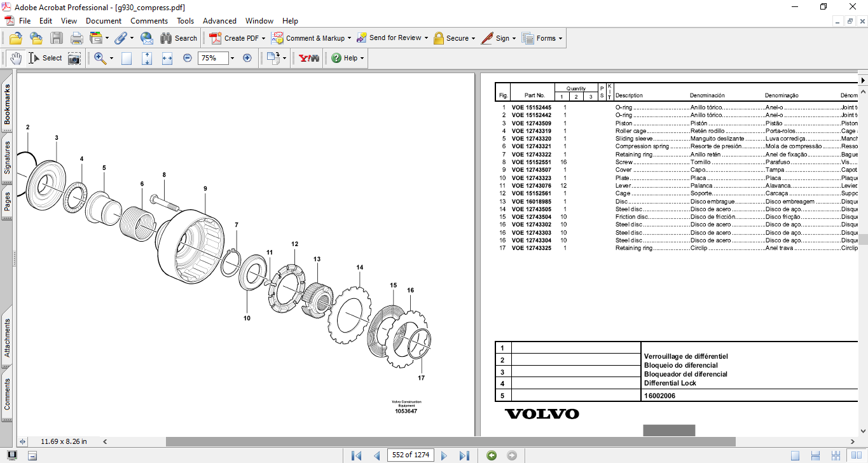Image resolution: width=868 pixels, height=463 pixels.
Task: Enable single page layout view
Action: point(795,455)
